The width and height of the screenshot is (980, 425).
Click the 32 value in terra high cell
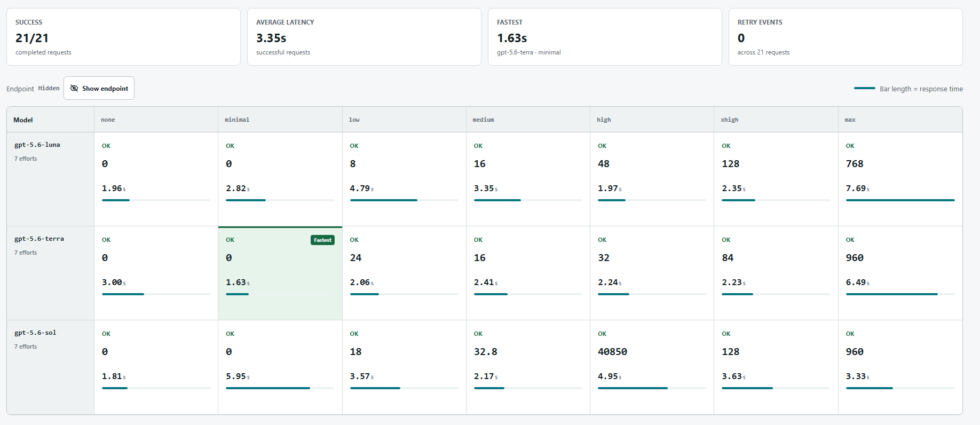[x=604, y=258]
